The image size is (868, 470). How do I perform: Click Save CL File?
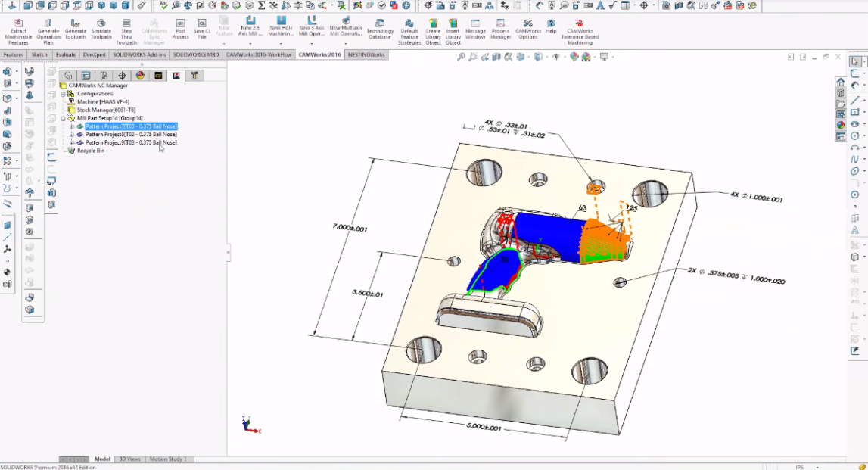click(x=202, y=30)
